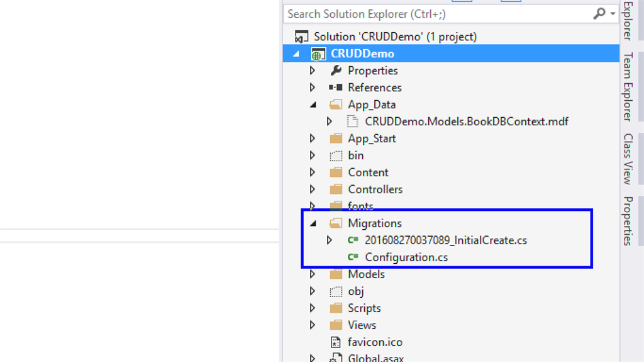Select 201608270037089_InitialCreate.cs file name
This screenshot has width=644, height=362.
coord(446,240)
